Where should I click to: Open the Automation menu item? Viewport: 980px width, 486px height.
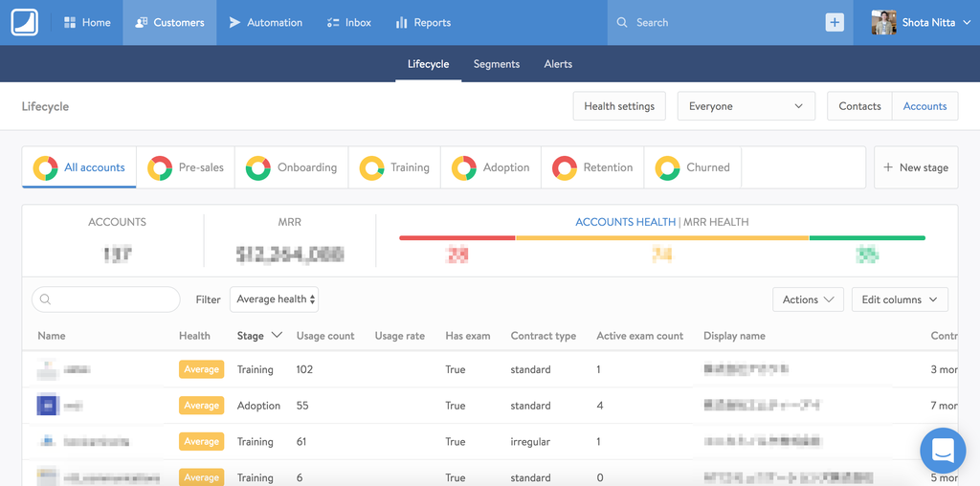266,23
